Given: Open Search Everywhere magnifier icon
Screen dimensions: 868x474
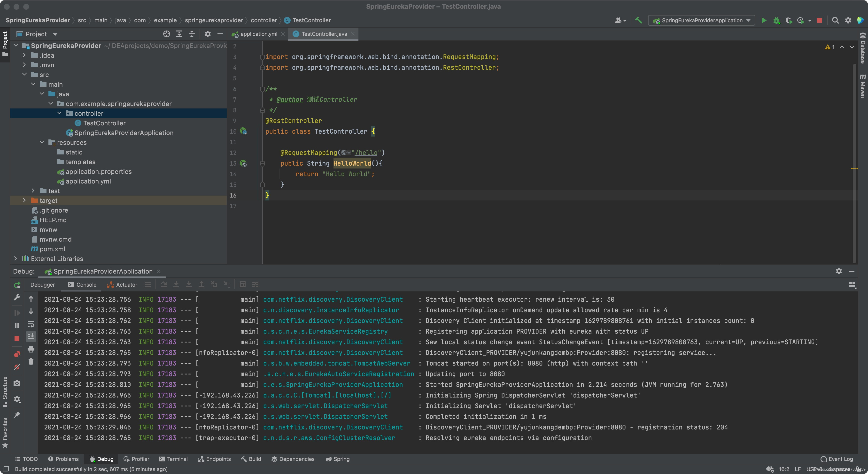Looking at the screenshot, I should tap(835, 20).
